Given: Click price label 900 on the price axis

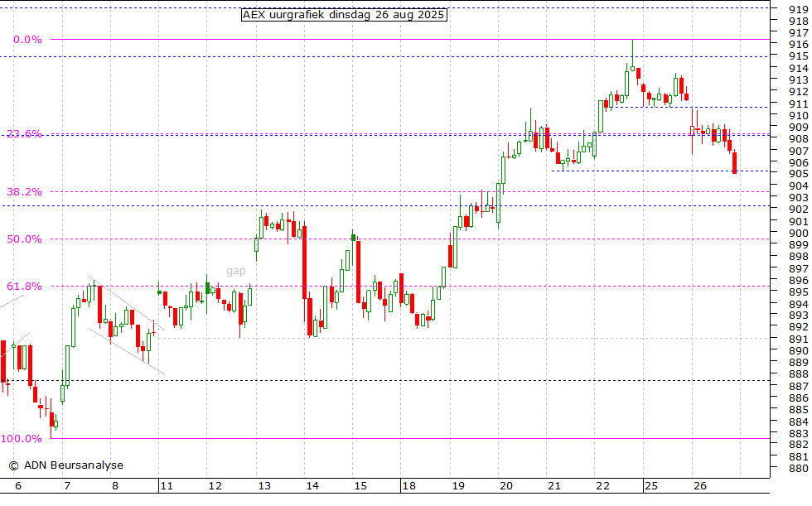Looking at the screenshot, I should [x=799, y=233].
